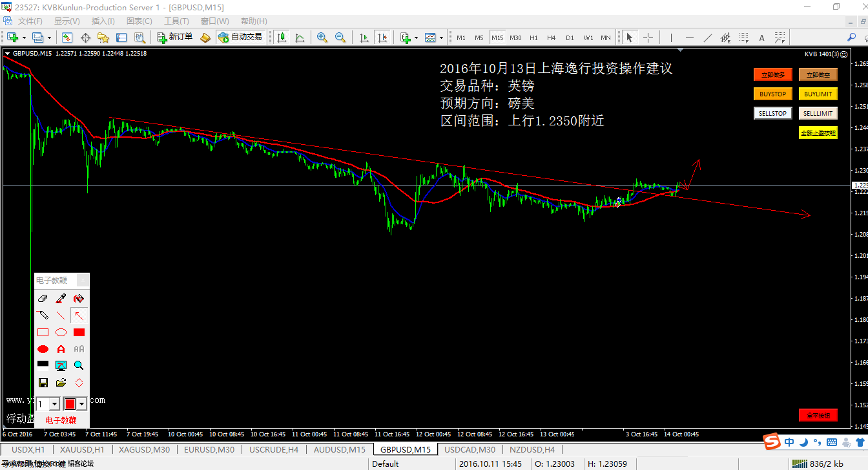Screen dimensions: 868x470
Task: Switch to the USCRUDE,H4 chart tab
Action: (274, 449)
